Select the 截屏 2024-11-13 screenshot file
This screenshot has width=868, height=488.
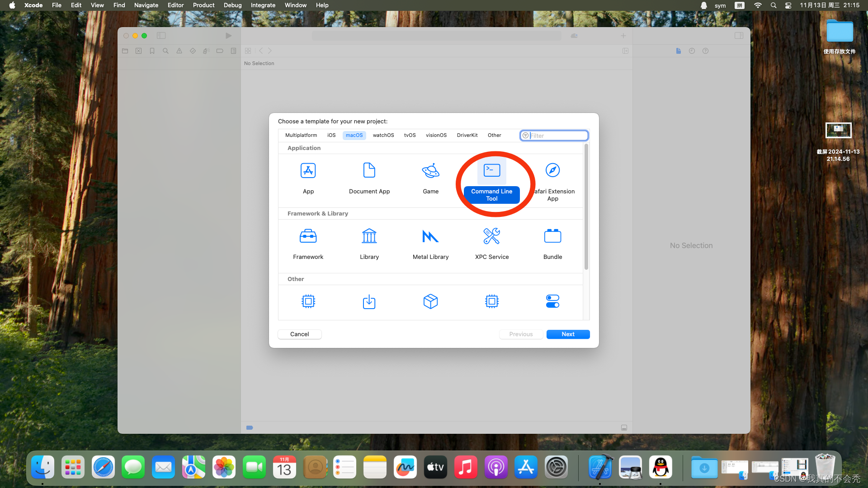839,142
